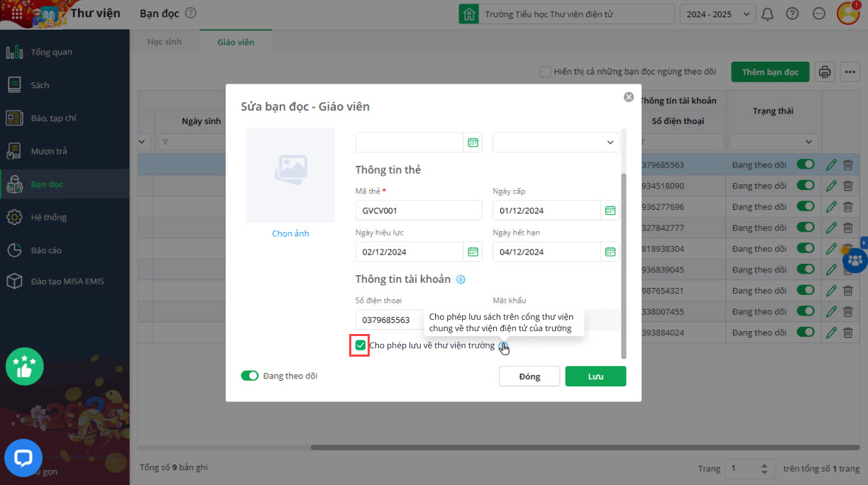Expand the right-edge side panel arrow

pyautogui.click(x=864, y=241)
